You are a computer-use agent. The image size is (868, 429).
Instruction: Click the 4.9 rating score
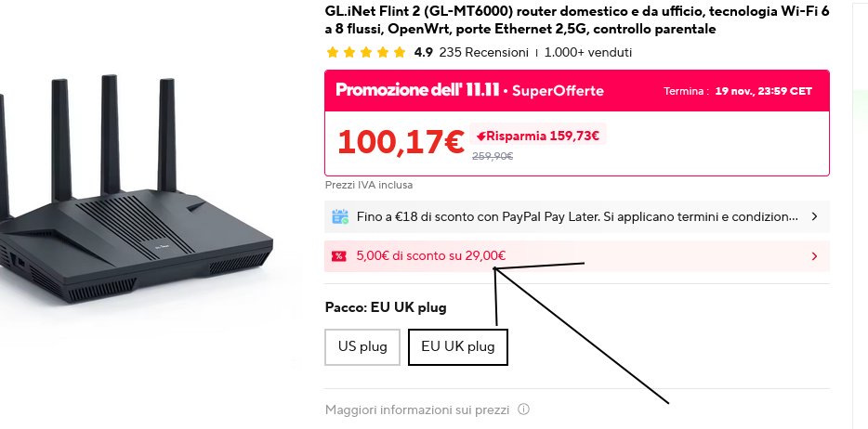point(424,53)
